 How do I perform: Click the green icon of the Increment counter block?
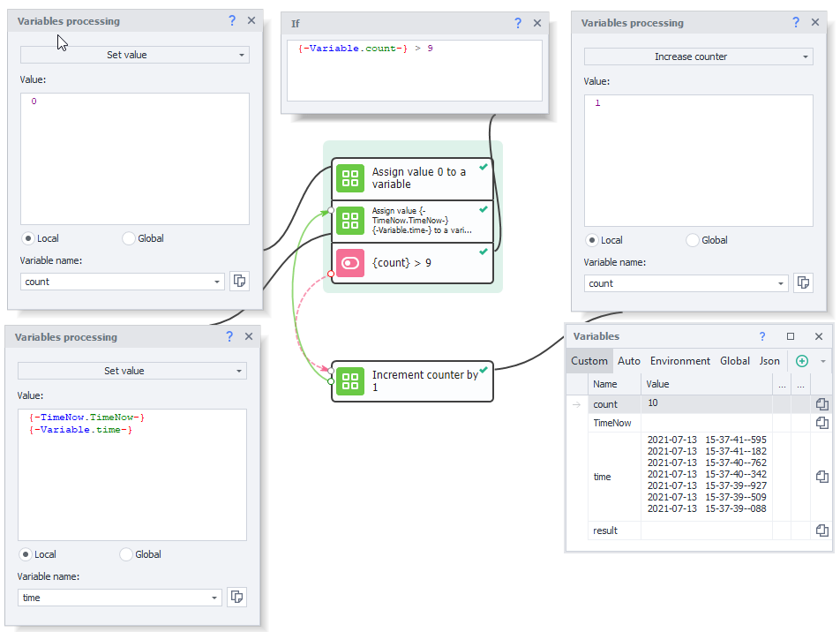tap(350, 381)
